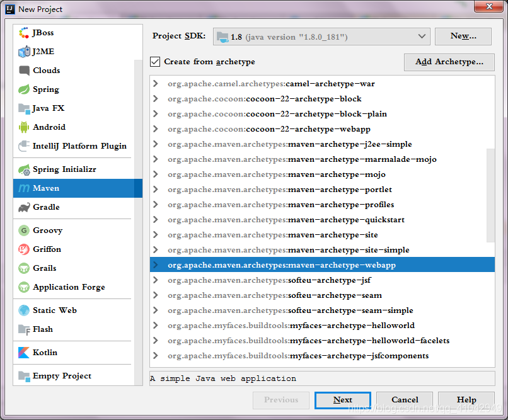Click the Cancel button

tap(405, 400)
